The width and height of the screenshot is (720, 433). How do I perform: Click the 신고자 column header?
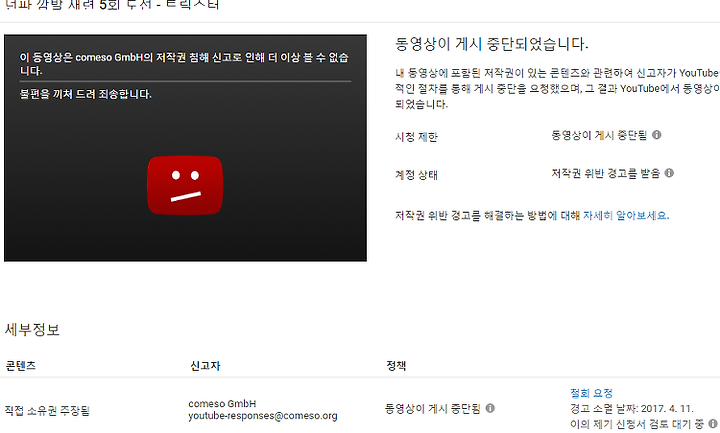pyautogui.click(x=205, y=366)
